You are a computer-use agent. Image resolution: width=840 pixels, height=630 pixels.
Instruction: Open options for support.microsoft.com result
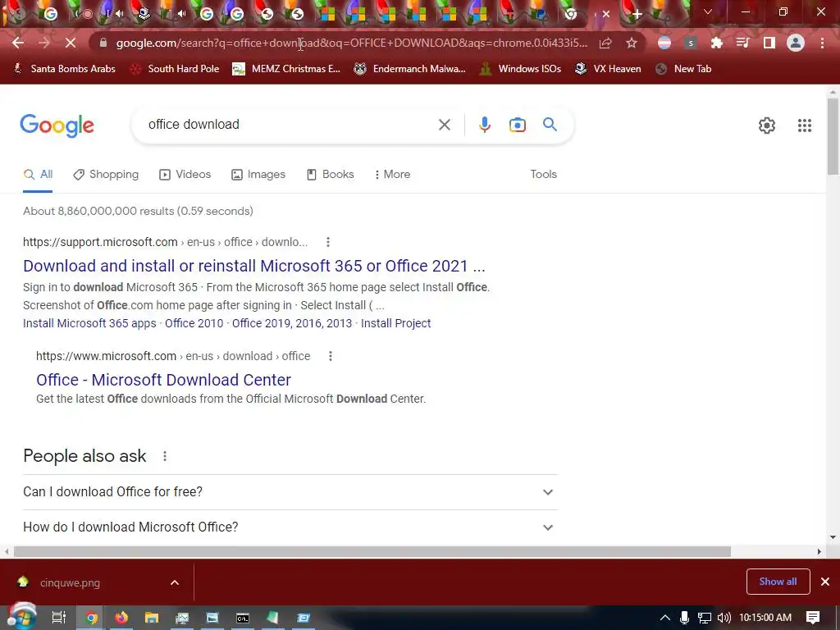[328, 242]
